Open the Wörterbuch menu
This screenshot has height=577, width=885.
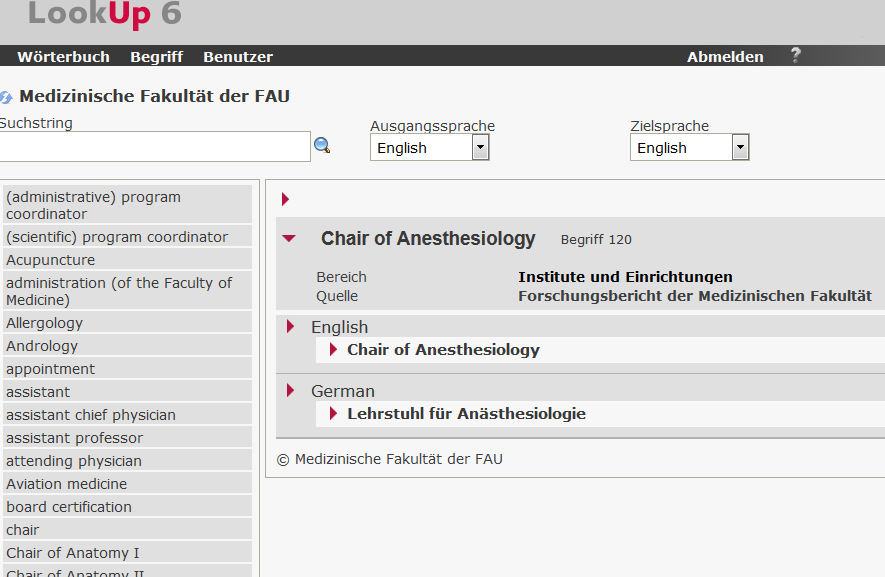63,57
